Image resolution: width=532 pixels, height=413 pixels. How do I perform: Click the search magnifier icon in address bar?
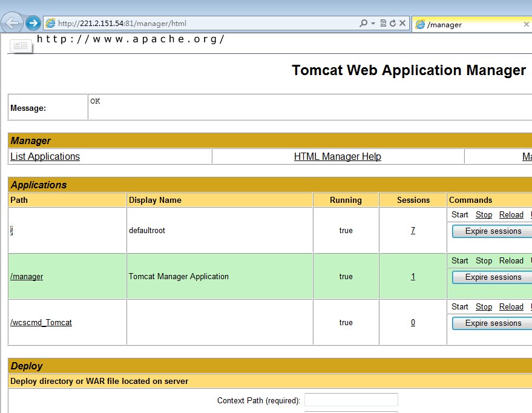click(363, 23)
